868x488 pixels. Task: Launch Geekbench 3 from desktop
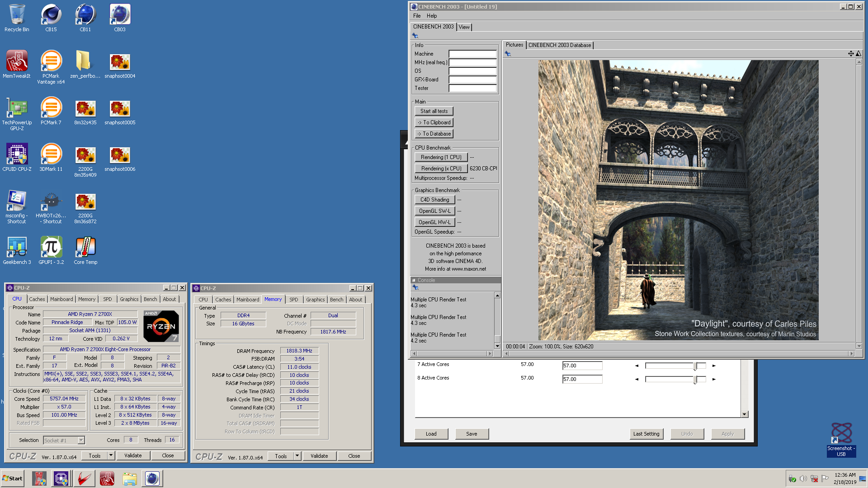pos(17,251)
